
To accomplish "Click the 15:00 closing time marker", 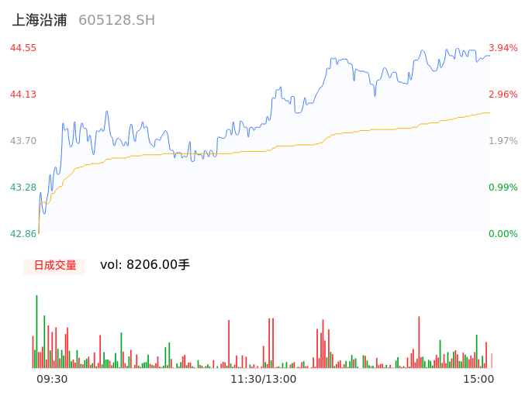I will [x=478, y=379].
